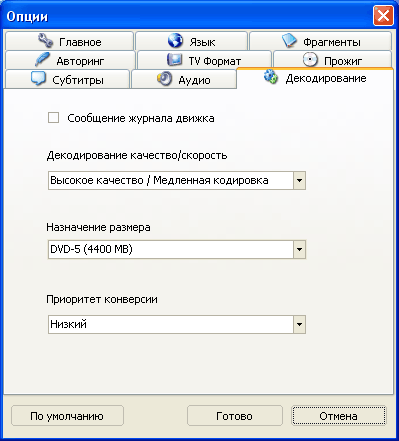This screenshot has height=441, width=399.
Task: Open the Приоритет конверсии dropdown arrow
Action: point(299,324)
